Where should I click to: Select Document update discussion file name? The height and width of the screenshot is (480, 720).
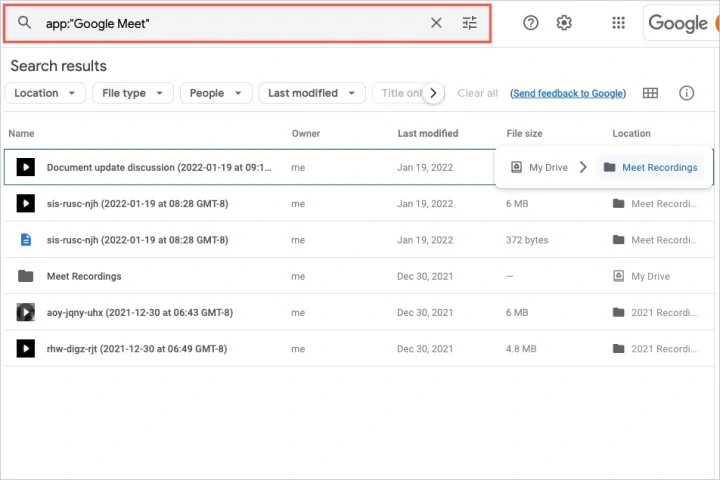[159, 167]
